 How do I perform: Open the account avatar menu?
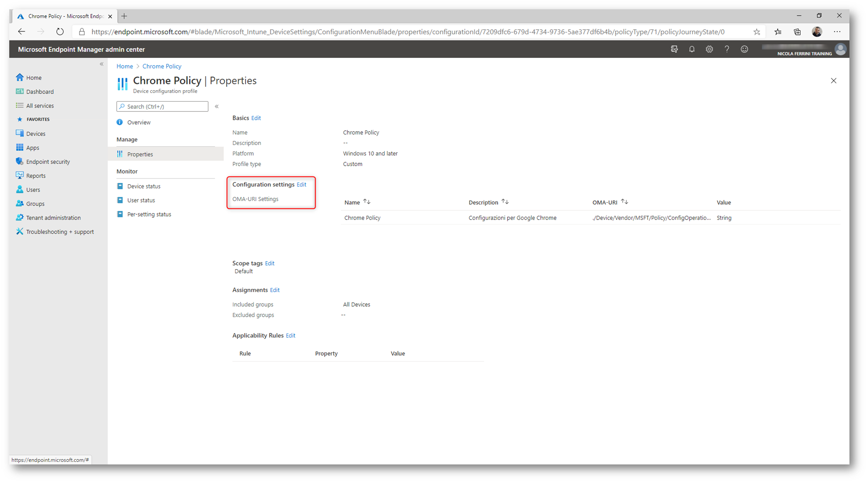coord(841,49)
